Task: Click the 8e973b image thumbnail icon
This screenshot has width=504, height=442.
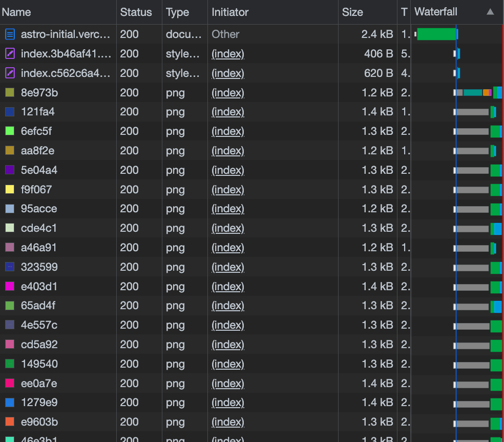Action: 10,93
